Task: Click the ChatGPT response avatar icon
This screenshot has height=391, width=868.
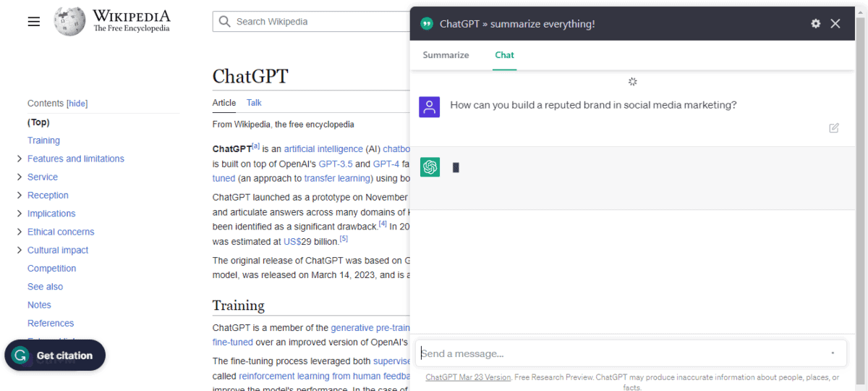Action: coord(430,167)
